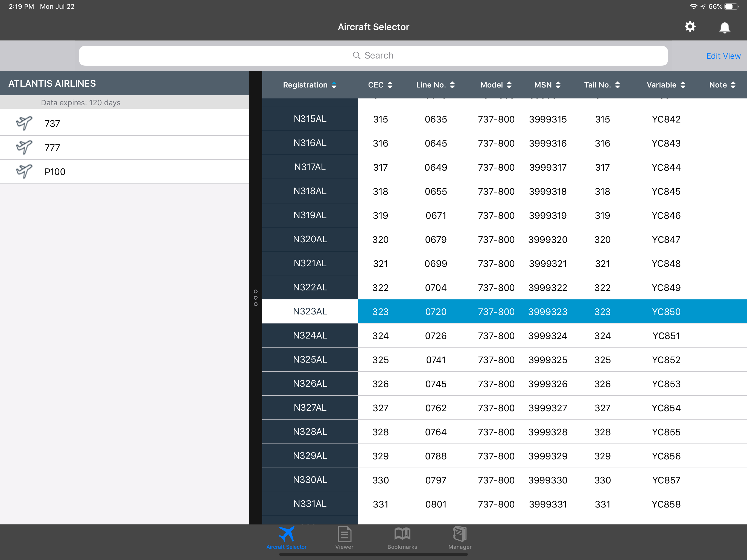Click the airplane icon beside 737
The height and width of the screenshot is (560, 747).
24,123
